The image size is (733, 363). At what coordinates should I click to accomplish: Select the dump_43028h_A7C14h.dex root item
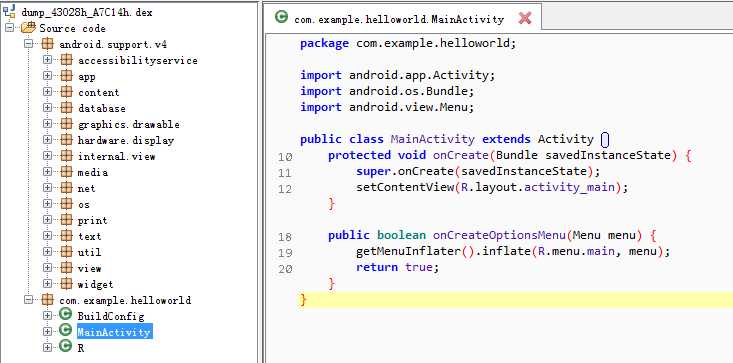point(87,13)
